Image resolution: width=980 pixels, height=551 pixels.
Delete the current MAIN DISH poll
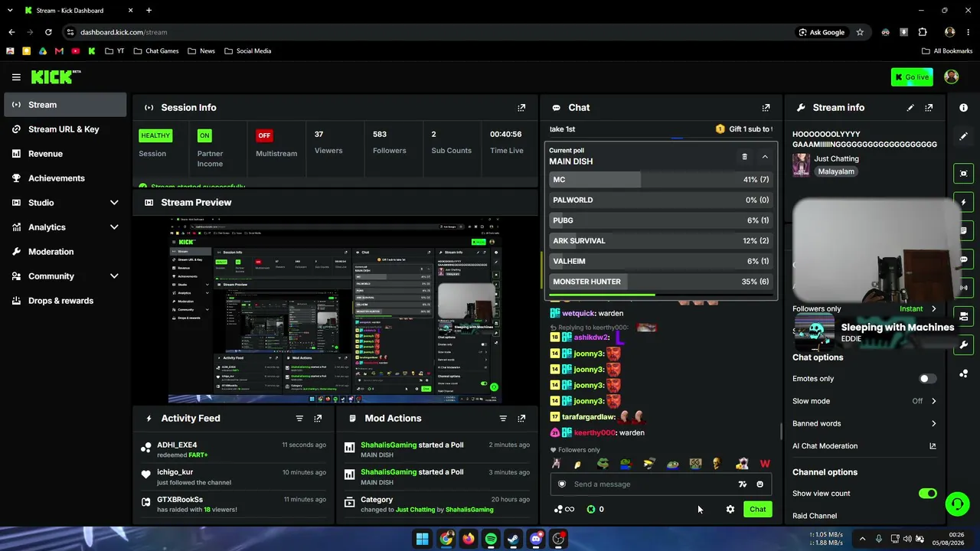coord(744,157)
